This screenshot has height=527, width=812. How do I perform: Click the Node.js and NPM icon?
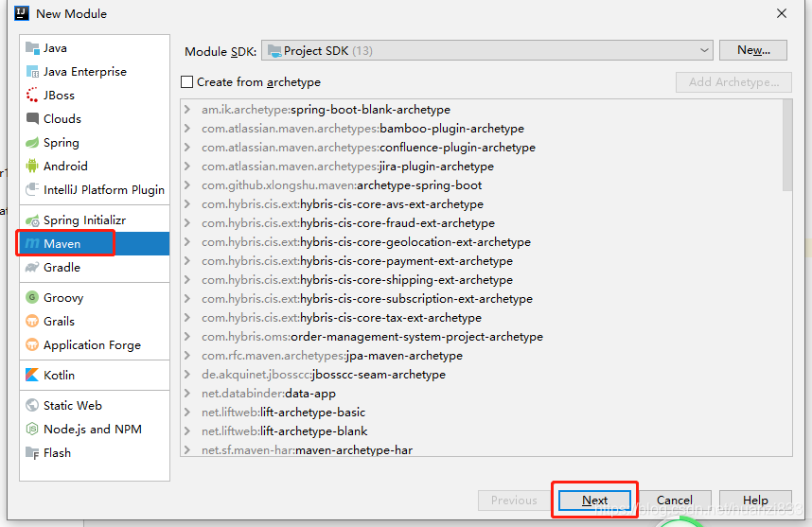(32, 429)
